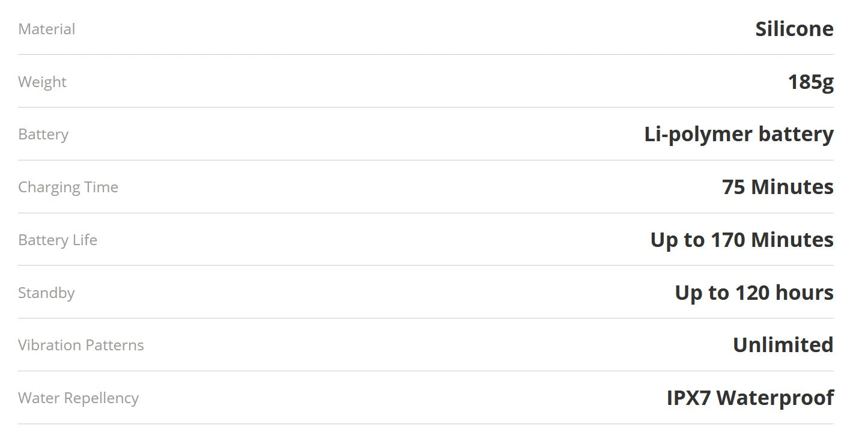Image resolution: width=868 pixels, height=429 pixels.
Task: Select the Li-polymer battery value
Action: click(739, 134)
